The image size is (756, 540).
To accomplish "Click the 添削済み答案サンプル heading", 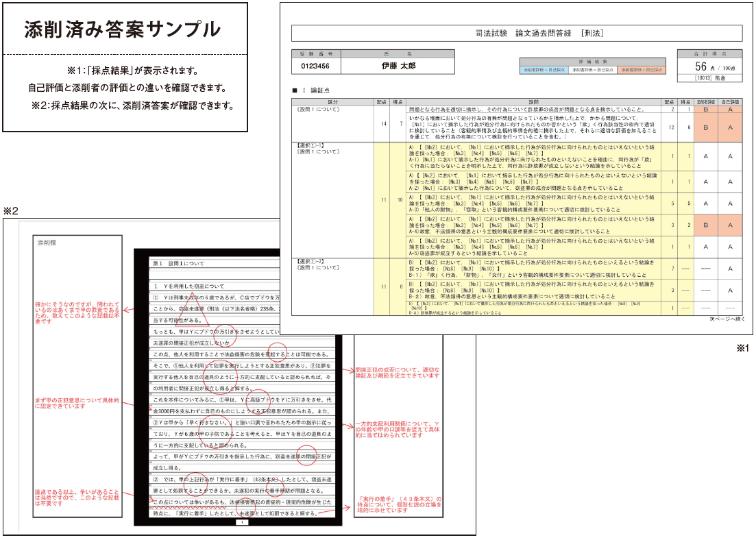I will coord(124,29).
